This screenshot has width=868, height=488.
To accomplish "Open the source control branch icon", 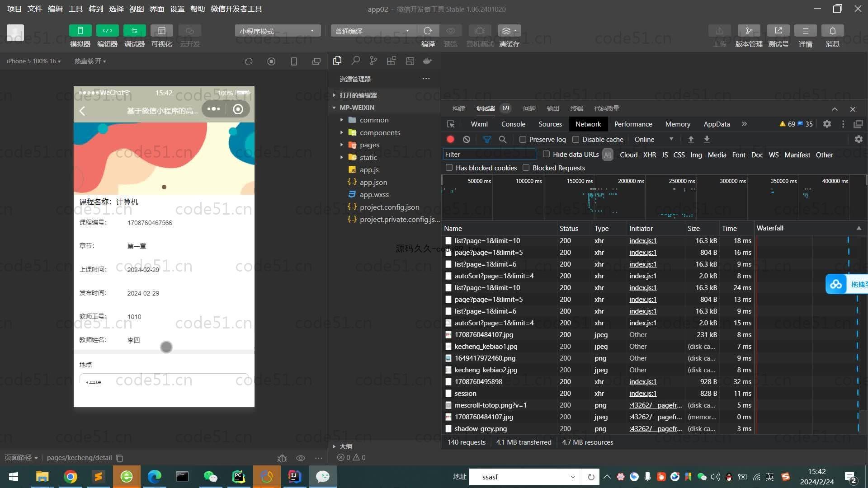I will click(x=373, y=61).
